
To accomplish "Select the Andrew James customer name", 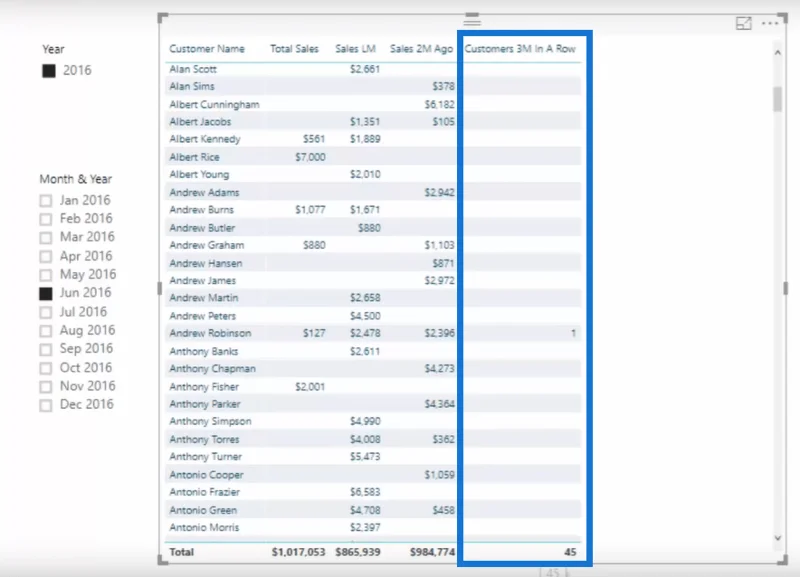I will pyautogui.click(x=203, y=281).
